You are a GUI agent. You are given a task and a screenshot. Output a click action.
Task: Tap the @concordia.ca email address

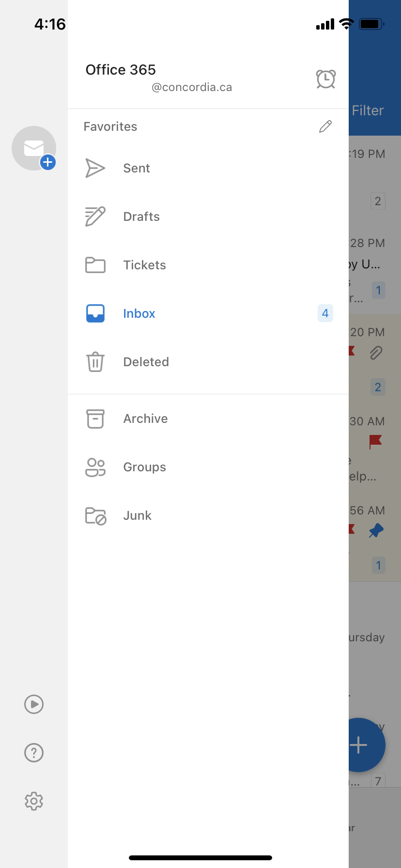click(192, 87)
